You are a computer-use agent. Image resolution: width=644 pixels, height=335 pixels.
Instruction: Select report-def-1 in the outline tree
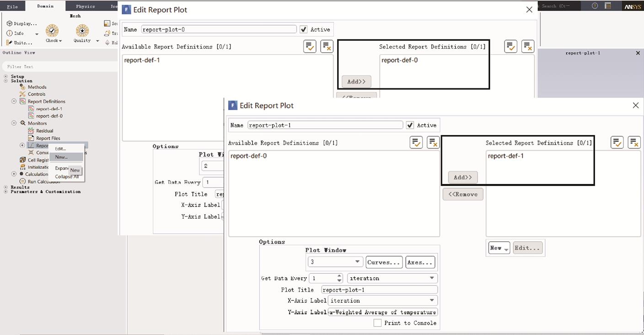[49, 109]
